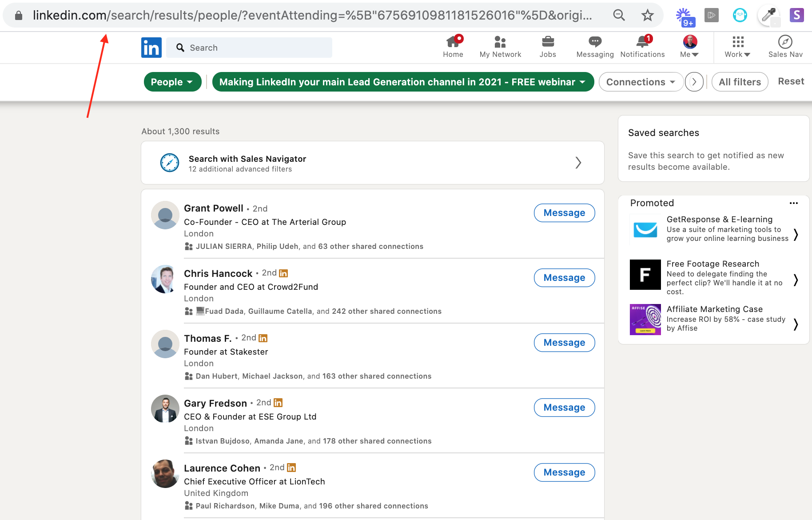812x520 pixels.
Task: Click Gary Fredson's profile photo
Action: (165, 408)
